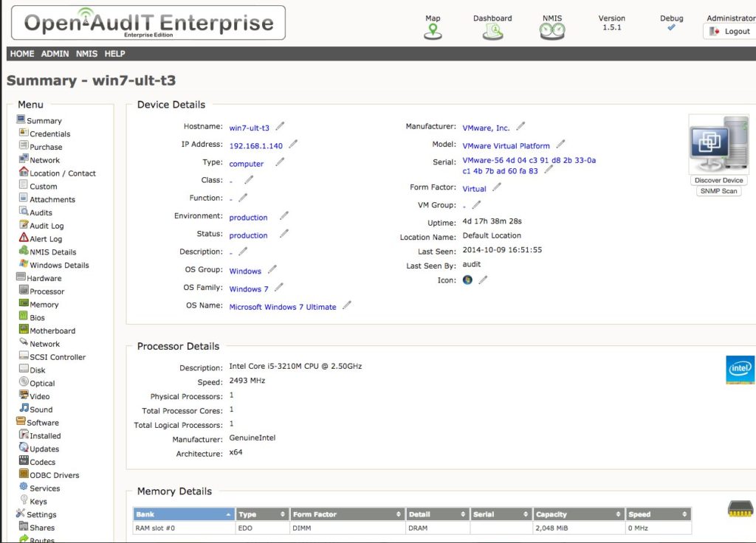Viewport: 756px width, 543px height.
Task: Click the win7-ult-t3 hostname link
Action: tap(250, 128)
